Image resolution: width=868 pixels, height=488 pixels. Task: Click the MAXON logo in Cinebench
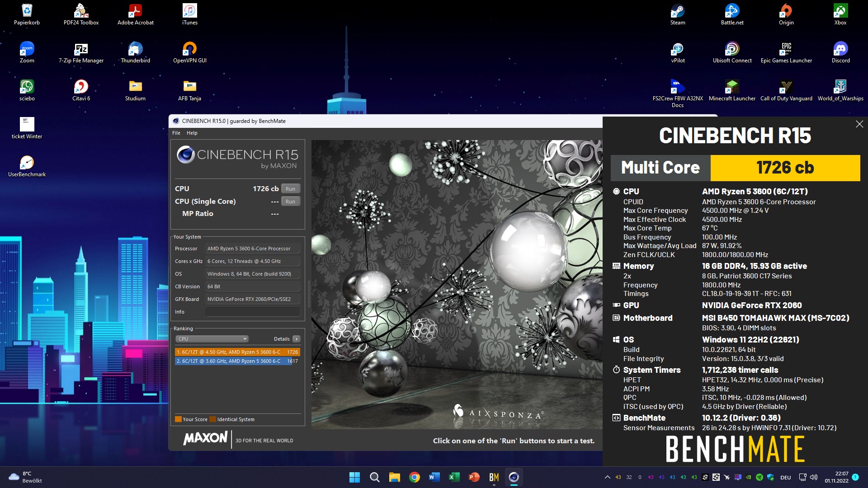[x=205, y=438]
